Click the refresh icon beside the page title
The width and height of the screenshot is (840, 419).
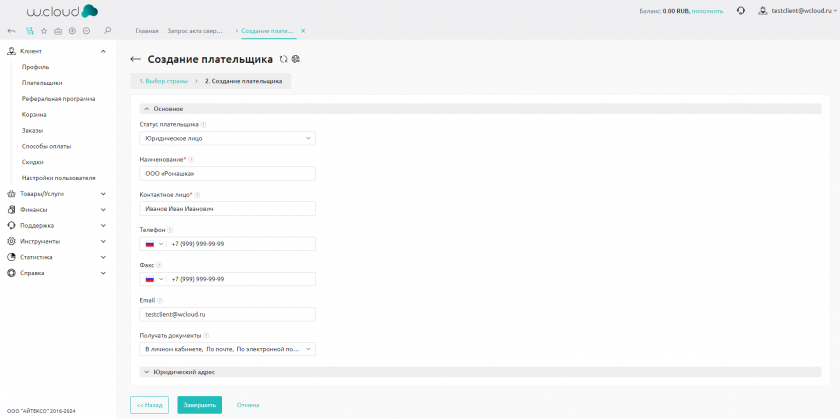(284, 59)
